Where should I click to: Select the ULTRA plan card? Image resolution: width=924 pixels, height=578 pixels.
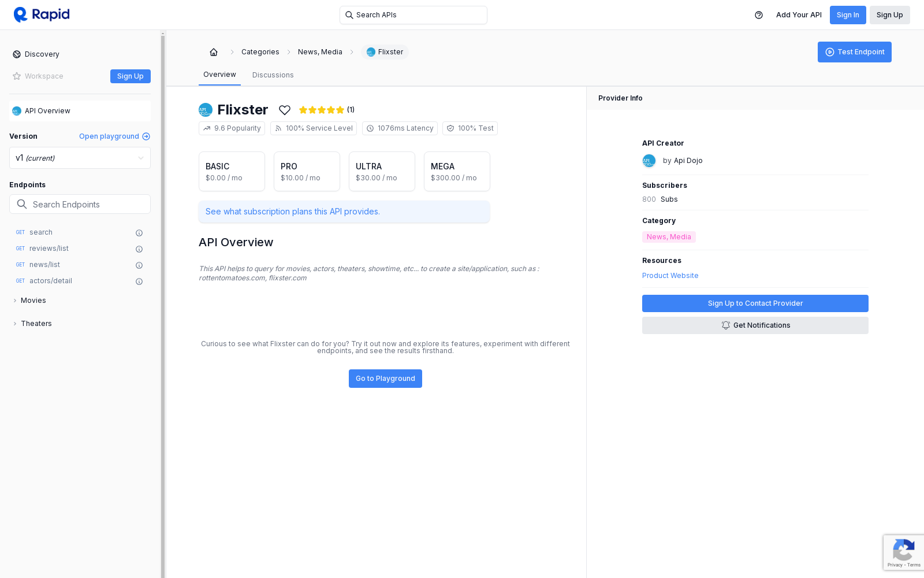382,172
